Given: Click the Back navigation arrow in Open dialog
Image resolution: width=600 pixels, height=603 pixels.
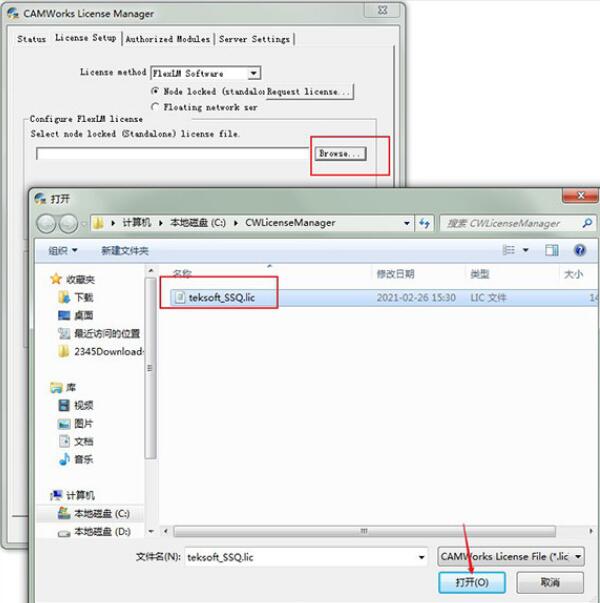Looking at the screenshot, I should (46, 223).
